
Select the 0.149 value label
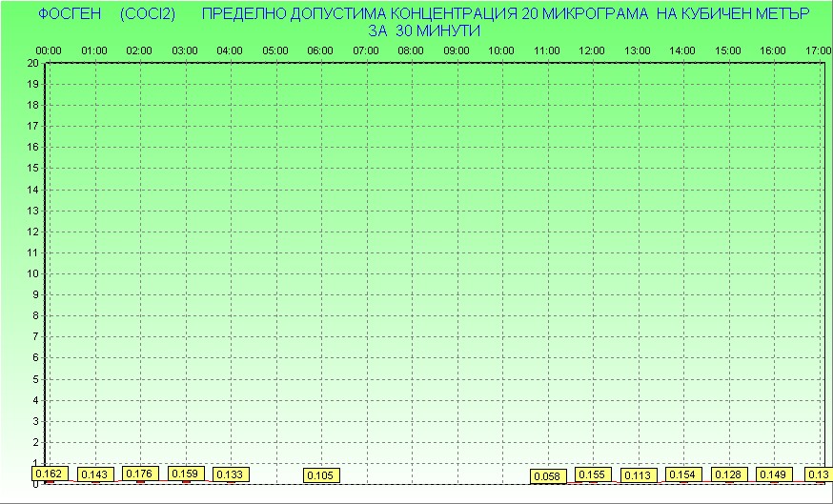(774, 474)
